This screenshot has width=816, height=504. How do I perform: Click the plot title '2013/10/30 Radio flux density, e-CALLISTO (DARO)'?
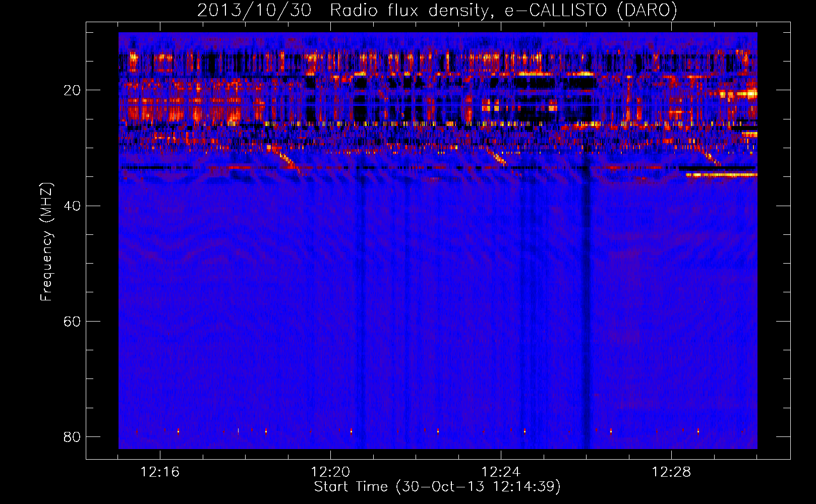pyautogui.click(x=437, y=10)
